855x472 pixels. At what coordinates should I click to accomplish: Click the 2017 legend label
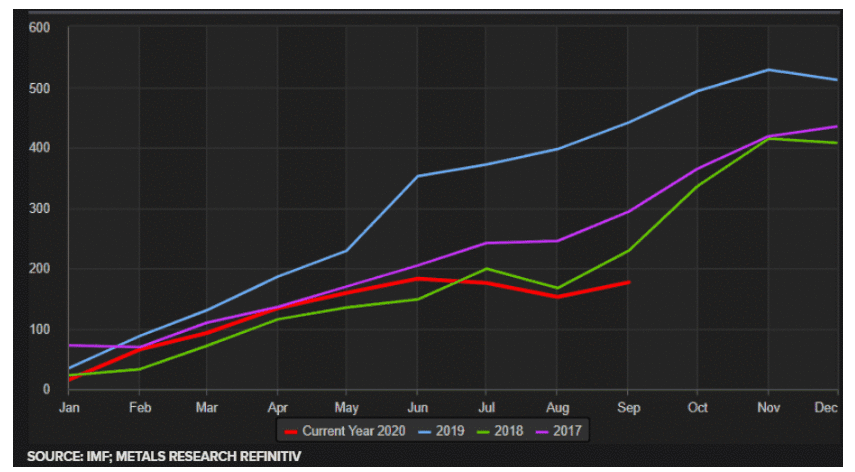click(565, 430)
